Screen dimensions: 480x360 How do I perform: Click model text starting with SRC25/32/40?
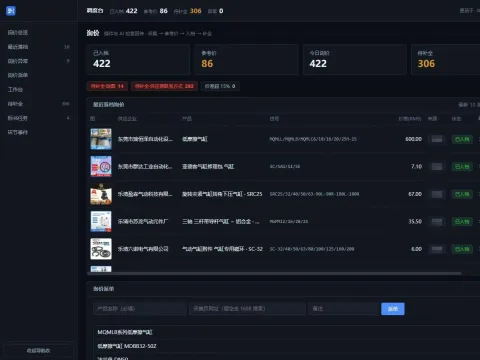pyautogui.click(x=314, y=194)
